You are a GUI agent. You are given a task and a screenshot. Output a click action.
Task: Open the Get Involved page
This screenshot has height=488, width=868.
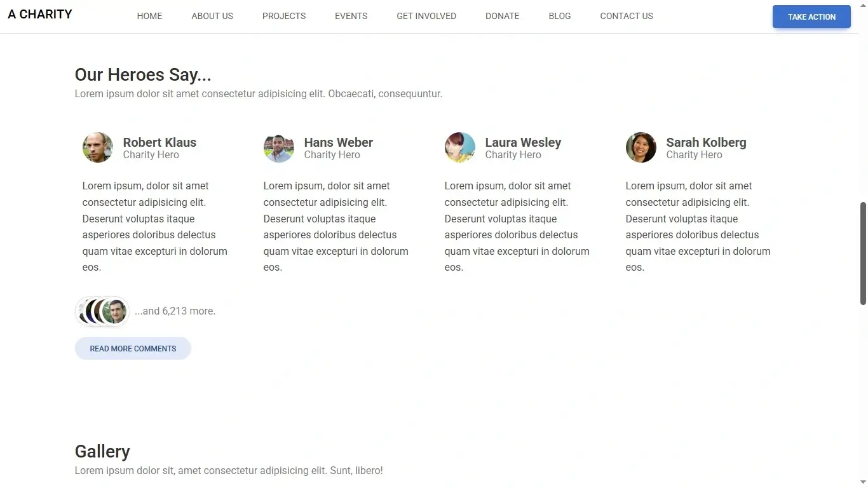[426, 16]
